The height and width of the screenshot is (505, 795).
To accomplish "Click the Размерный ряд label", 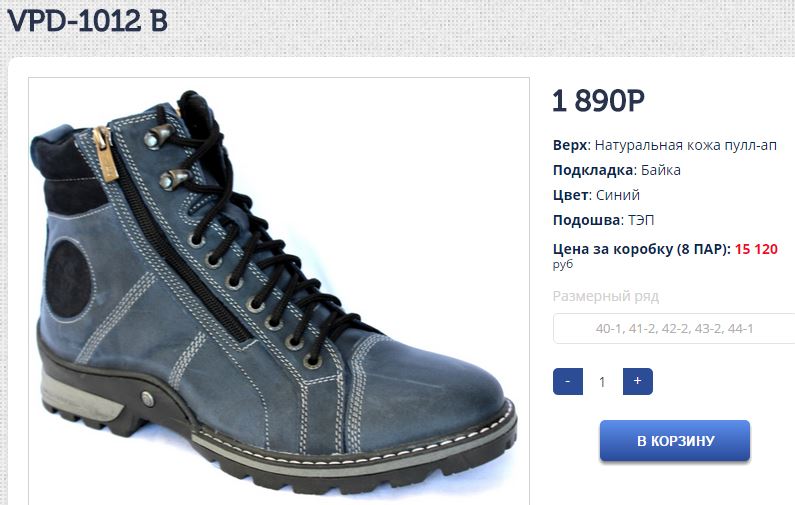I will 605,296.
